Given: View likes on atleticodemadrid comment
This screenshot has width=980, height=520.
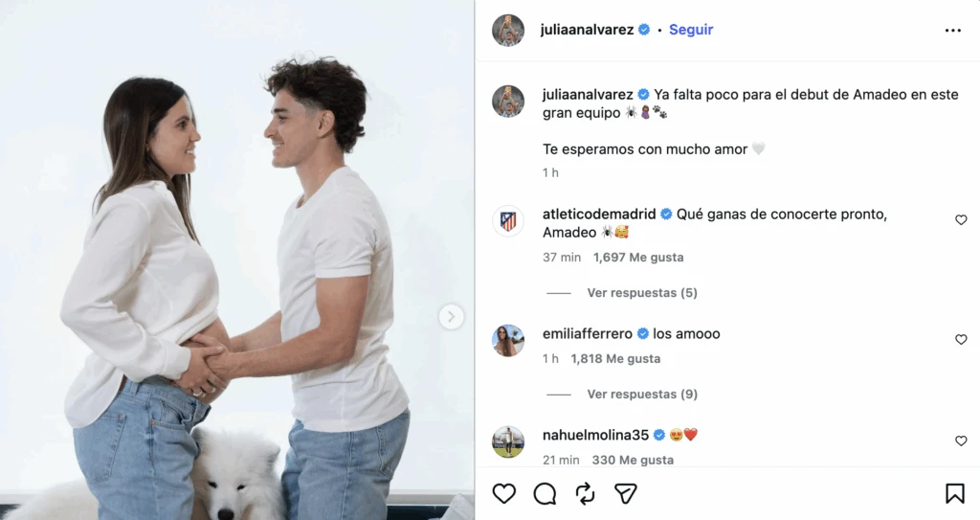Looking at the screenshot, I should coord(638,258).
